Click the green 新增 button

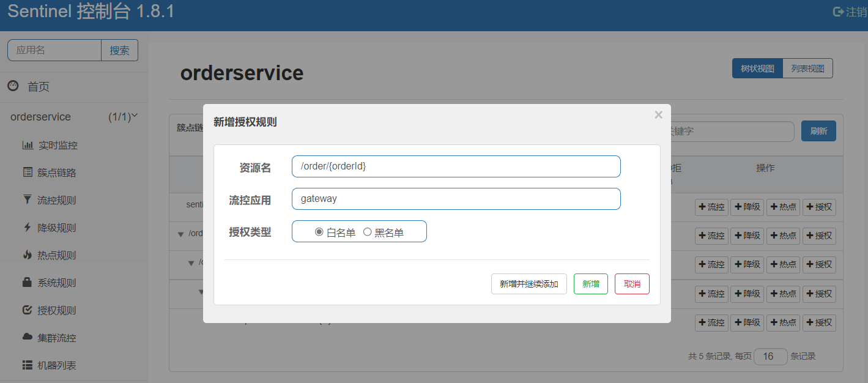click(590, 284)
